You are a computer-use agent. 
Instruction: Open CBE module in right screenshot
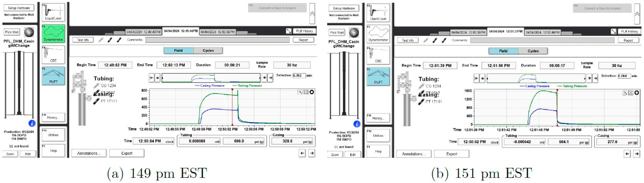378,55
